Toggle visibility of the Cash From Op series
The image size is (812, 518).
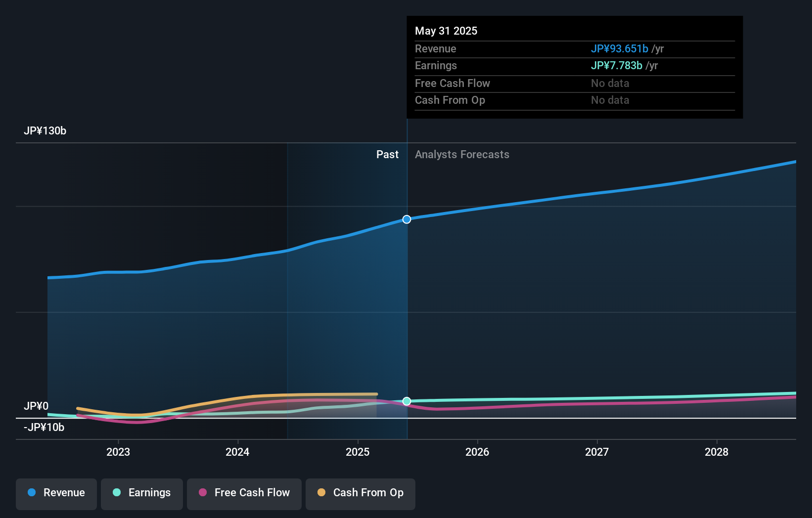pos(360,493)
